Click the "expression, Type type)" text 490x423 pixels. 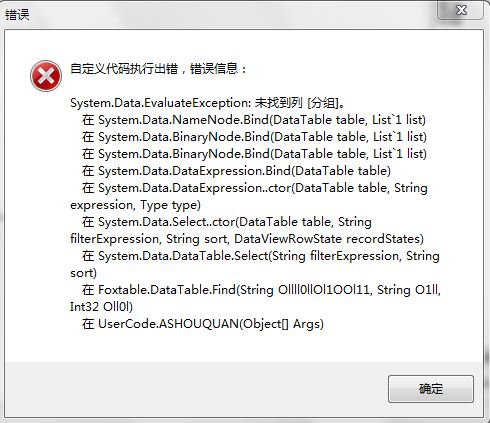pos(135,205)
